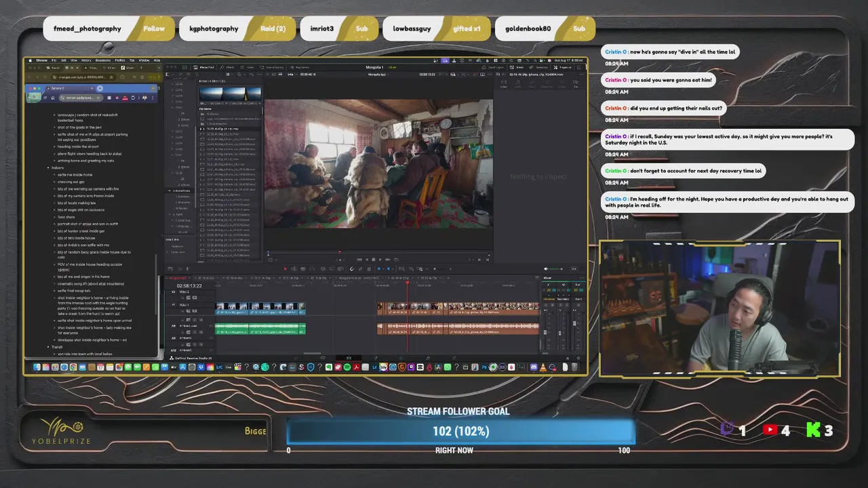Open Trash in the Dock
Image resolution: width=868 pixels, height=488 pixels.
[575, 367]
